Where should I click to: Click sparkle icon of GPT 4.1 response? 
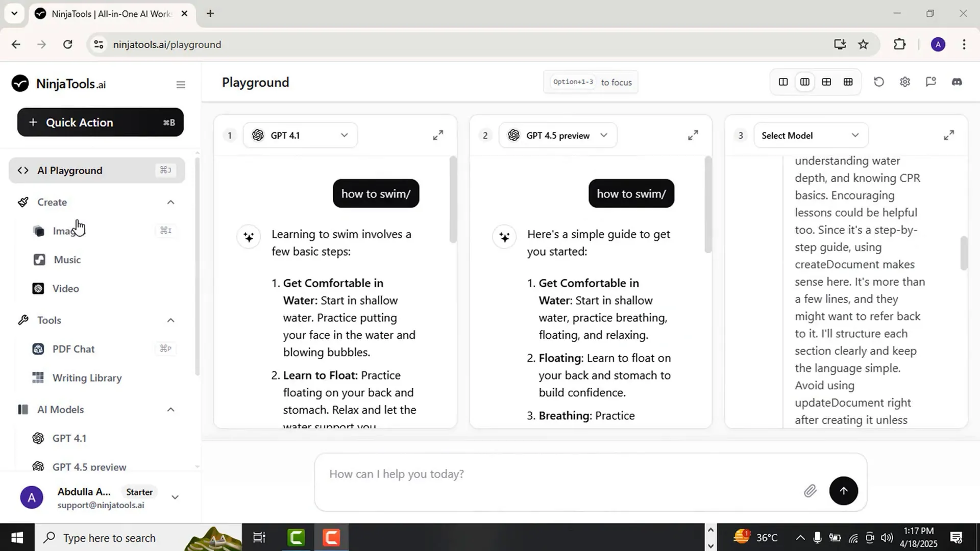click(x=249, y=237)
